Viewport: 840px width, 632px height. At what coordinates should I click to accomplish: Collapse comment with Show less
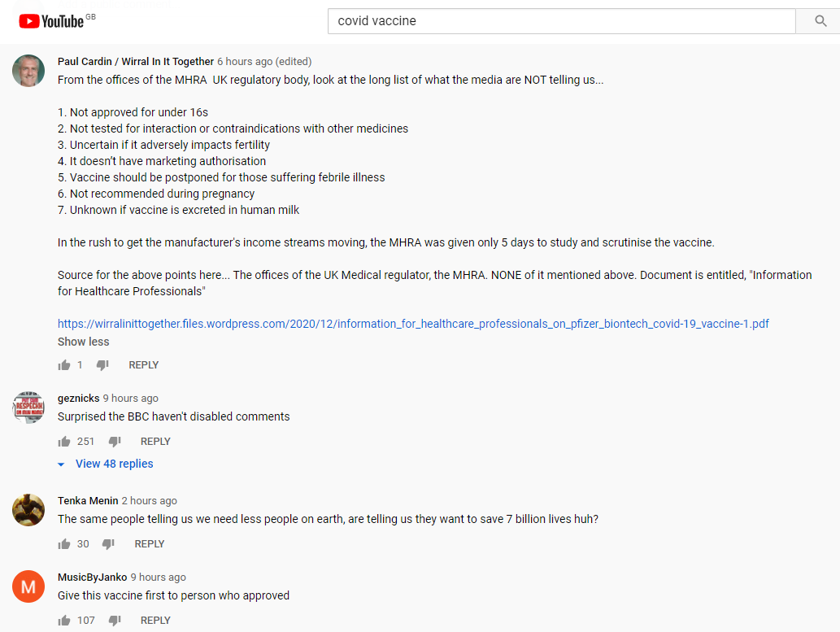pos(83,342)
